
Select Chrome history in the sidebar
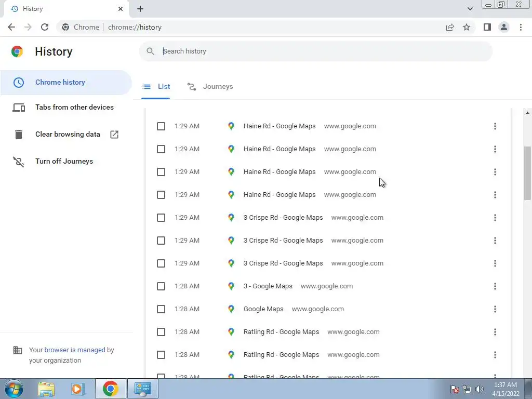coord(66,83)
